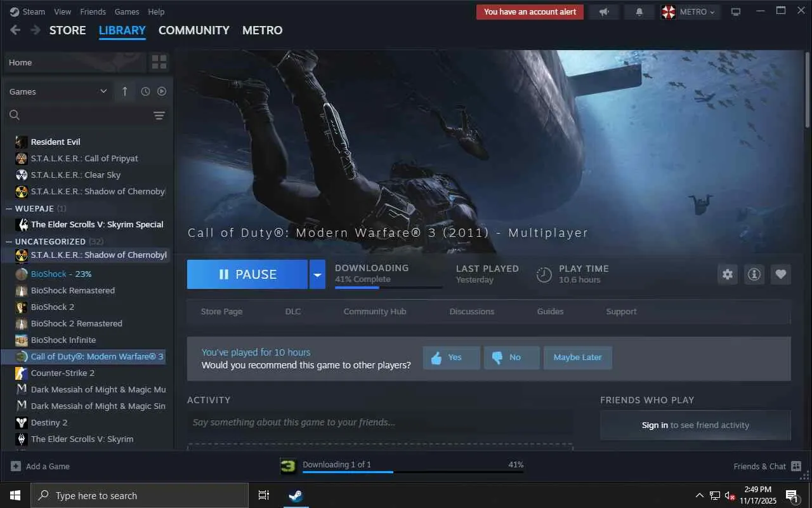
Task: Open the dropdown arrow beside PAUSE
Action: (317, 274)
